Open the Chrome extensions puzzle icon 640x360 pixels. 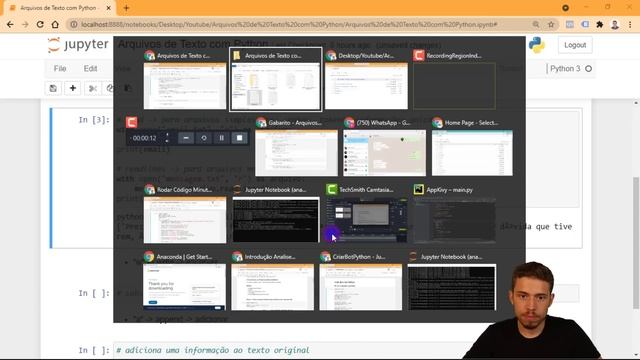(x=600, y=24)
